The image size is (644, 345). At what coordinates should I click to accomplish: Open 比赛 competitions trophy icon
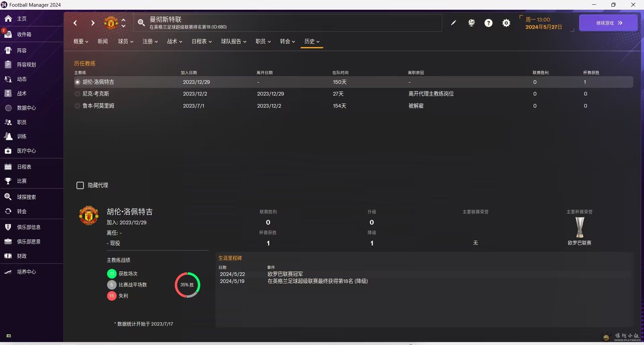pos(8,181)
